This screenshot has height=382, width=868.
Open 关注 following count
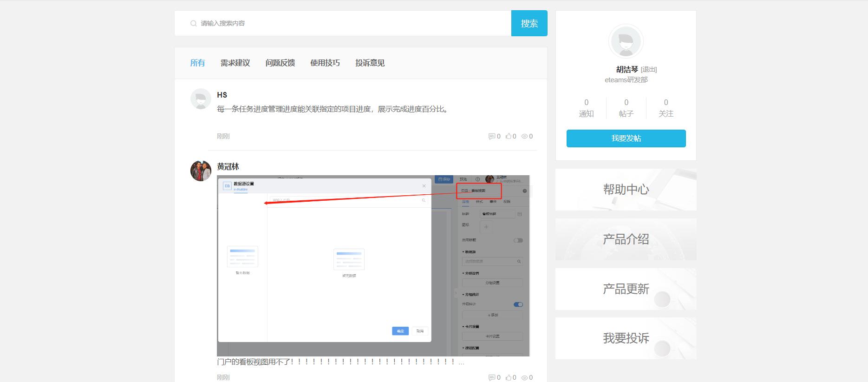point(666,108)
